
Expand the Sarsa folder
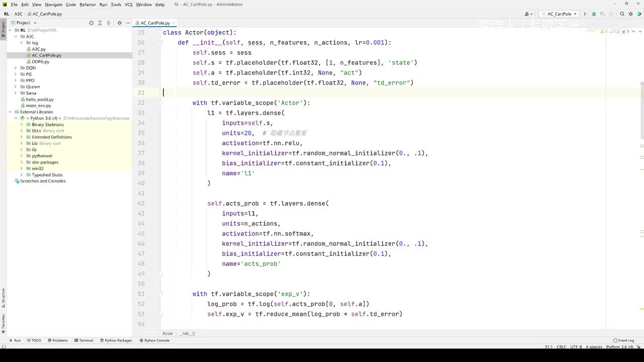16,93
